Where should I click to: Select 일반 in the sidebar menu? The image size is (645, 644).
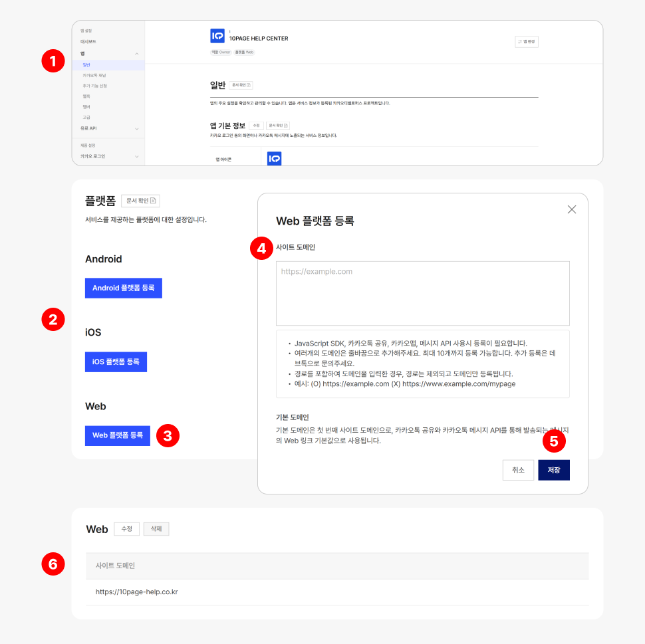(x=86, y=65)
